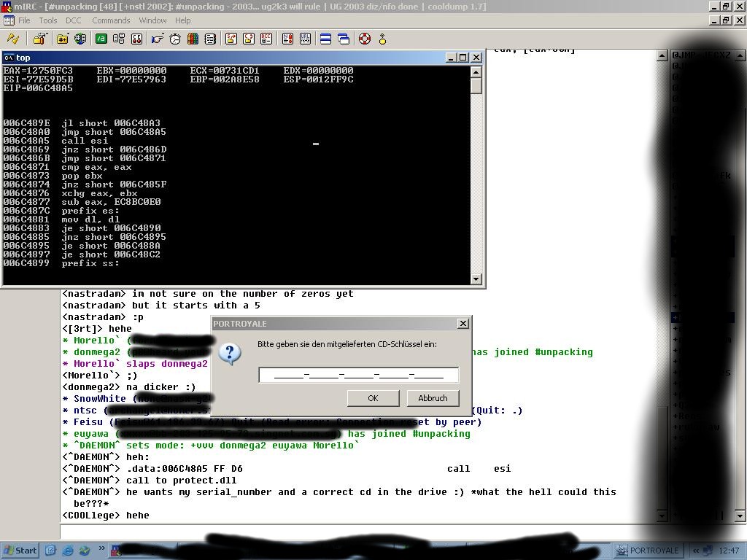The image size is (747, 560).
Task: Open the Colors books icon
Action: point(193,39)
